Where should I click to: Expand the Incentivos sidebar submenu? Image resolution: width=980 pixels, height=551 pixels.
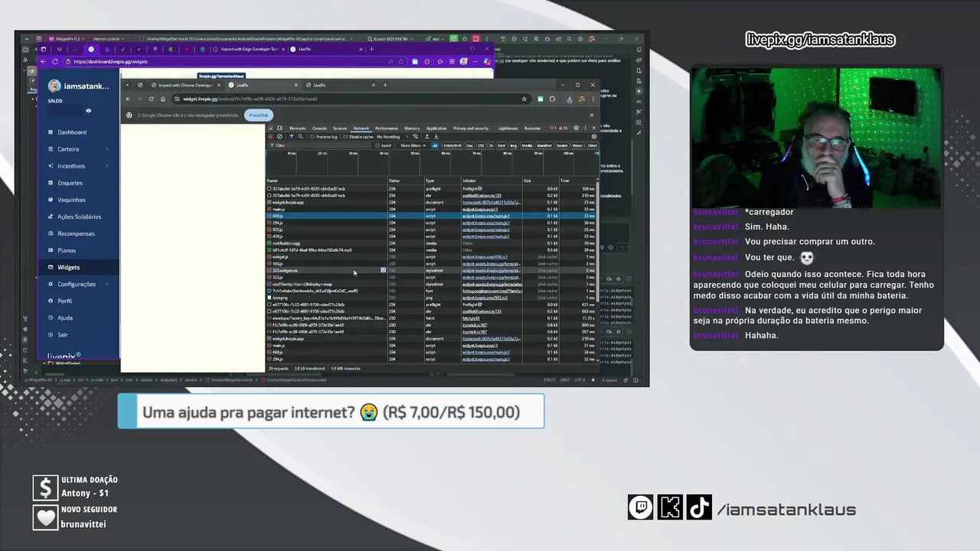tap(106, 166)
